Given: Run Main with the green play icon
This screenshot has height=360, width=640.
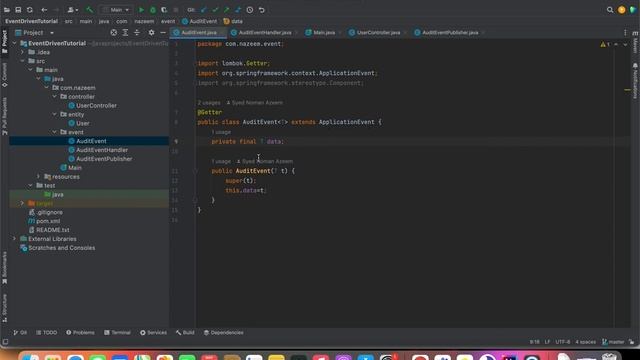Looking at the screenshot, I should click(x=141, y=10).
